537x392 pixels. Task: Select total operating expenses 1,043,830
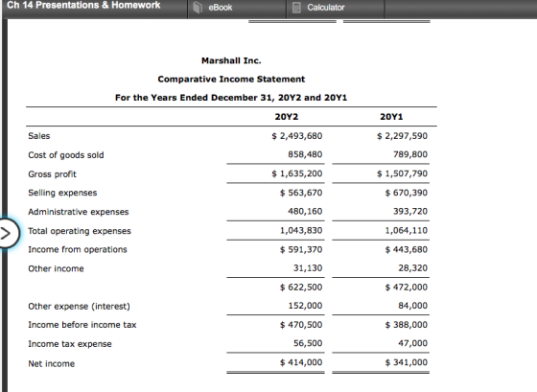click(301, 230)
